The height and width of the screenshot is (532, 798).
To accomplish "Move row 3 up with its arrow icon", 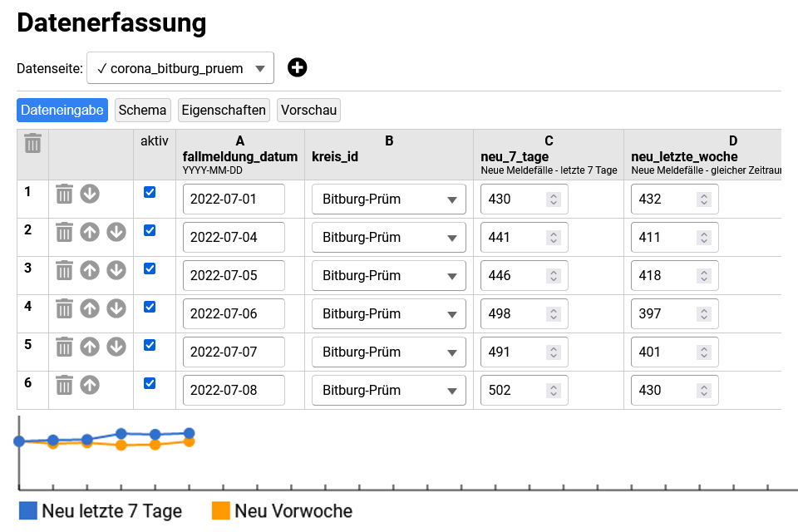I will (90, 270).
